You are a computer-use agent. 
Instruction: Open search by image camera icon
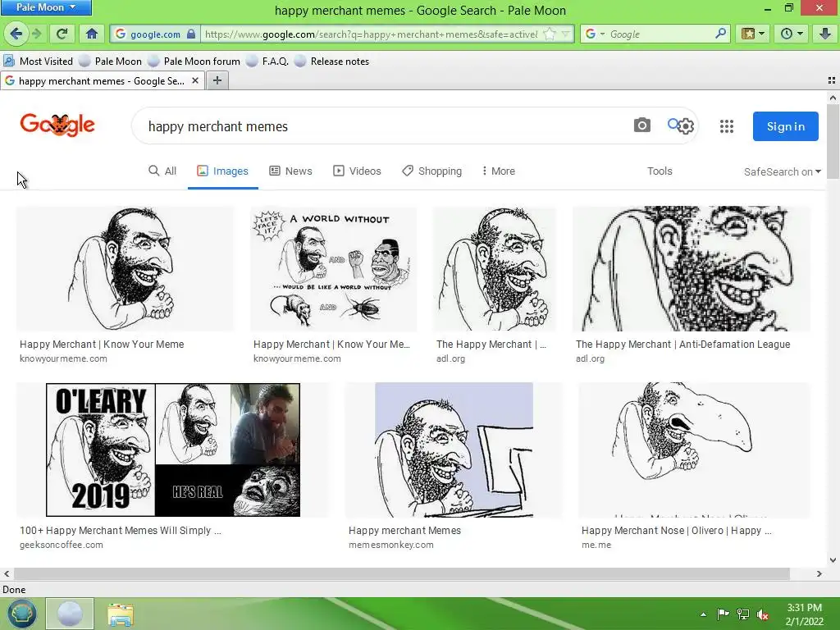(641, 126)
